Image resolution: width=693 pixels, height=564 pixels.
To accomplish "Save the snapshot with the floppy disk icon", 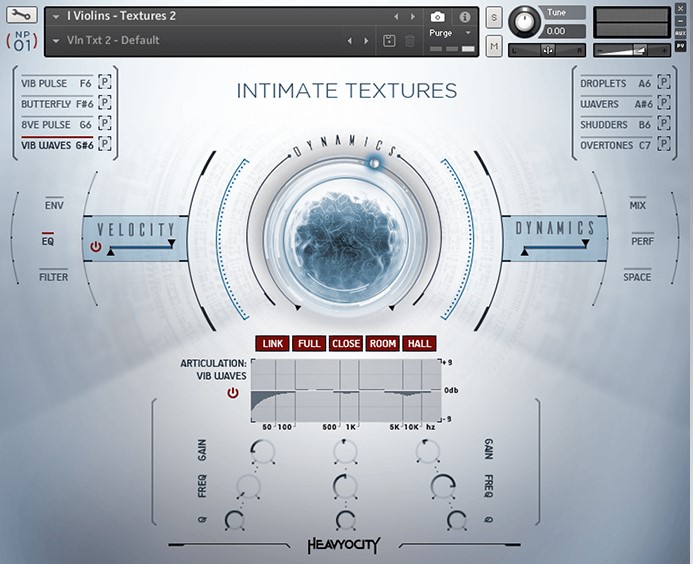I will 389,41.
